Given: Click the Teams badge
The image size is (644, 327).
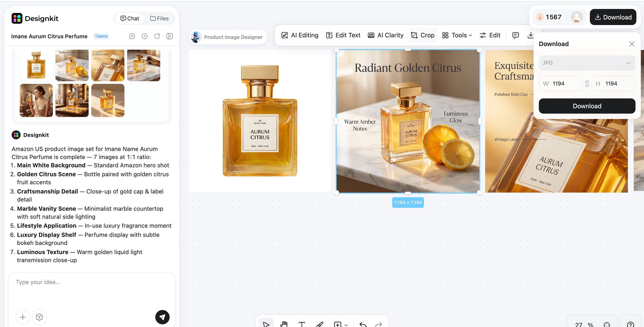Looking at the screenshot, I should click(x=101, y=36).
